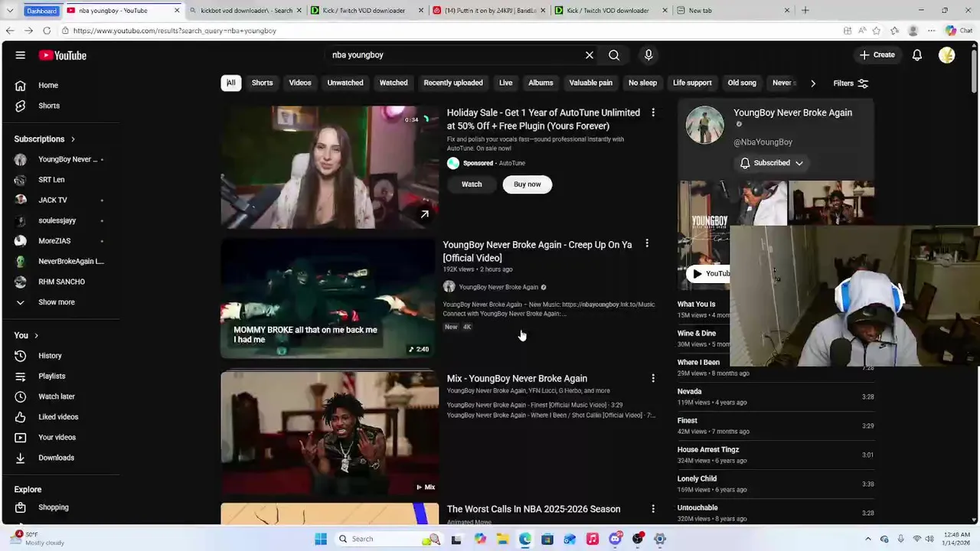Select the Old song filter chip
This screenshot has height=551, width=980.
(x=742, y=83)
